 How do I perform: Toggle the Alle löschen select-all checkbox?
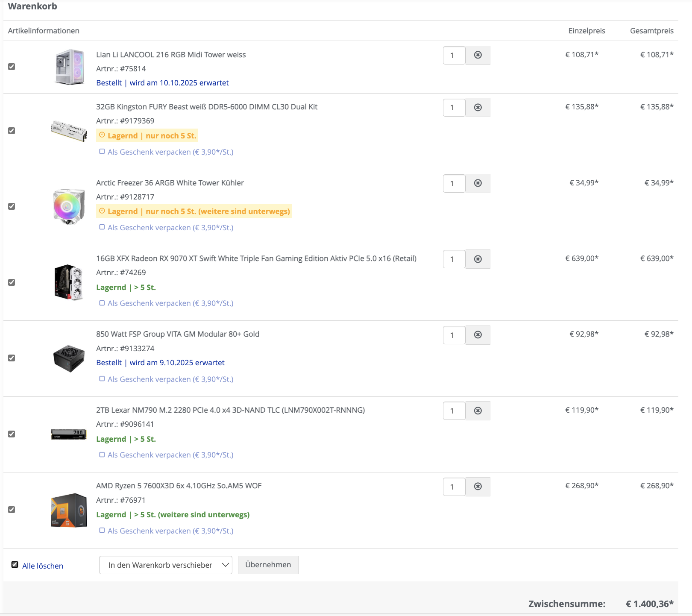(x=15, y=565)
